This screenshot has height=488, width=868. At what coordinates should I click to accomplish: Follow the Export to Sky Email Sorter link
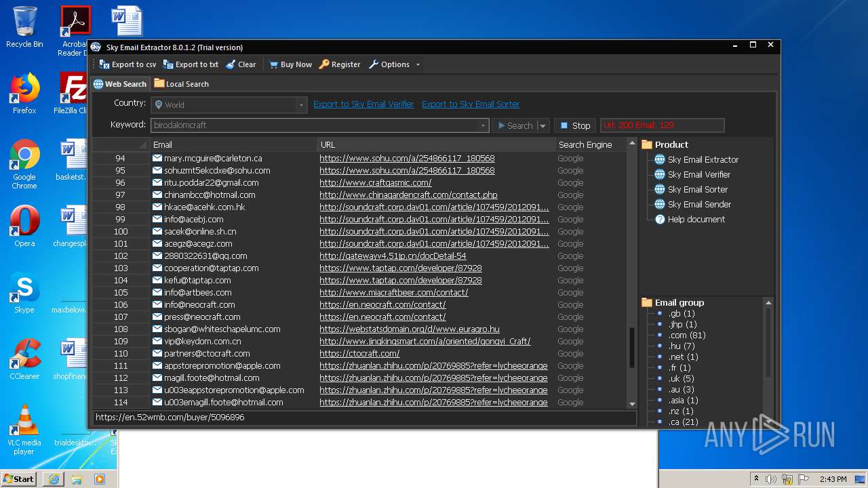click(x=471, y=104)
